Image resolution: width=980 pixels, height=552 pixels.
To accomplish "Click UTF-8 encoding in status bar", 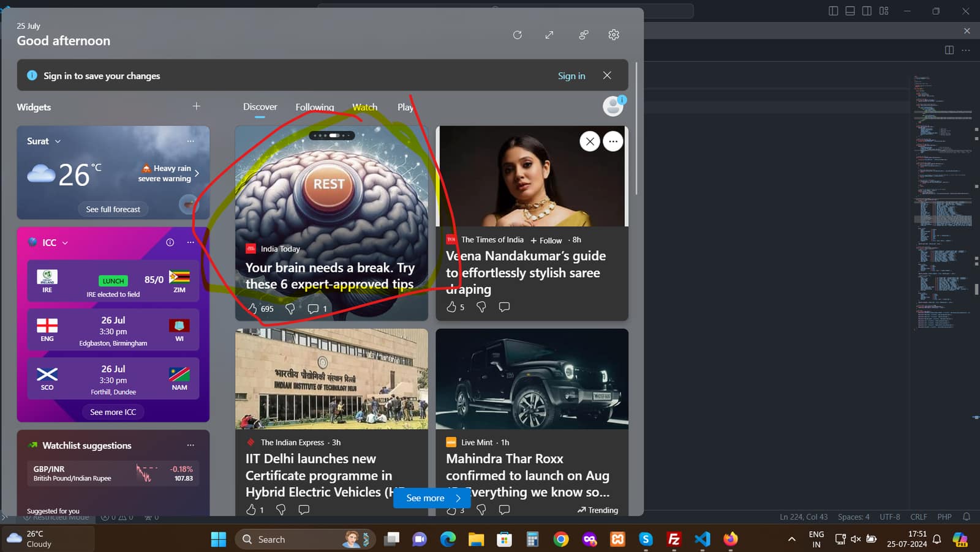I will 890,517.
